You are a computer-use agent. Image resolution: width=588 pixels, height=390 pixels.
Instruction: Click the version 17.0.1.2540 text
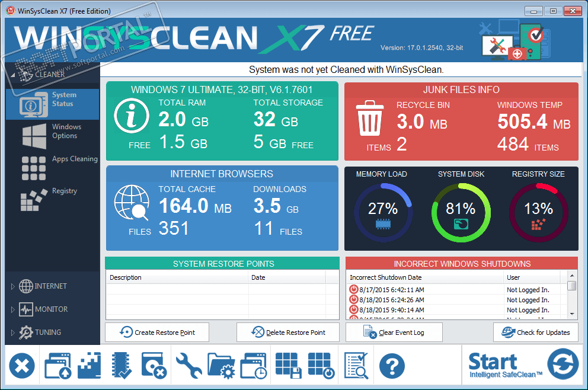click(x=422, y=47)
